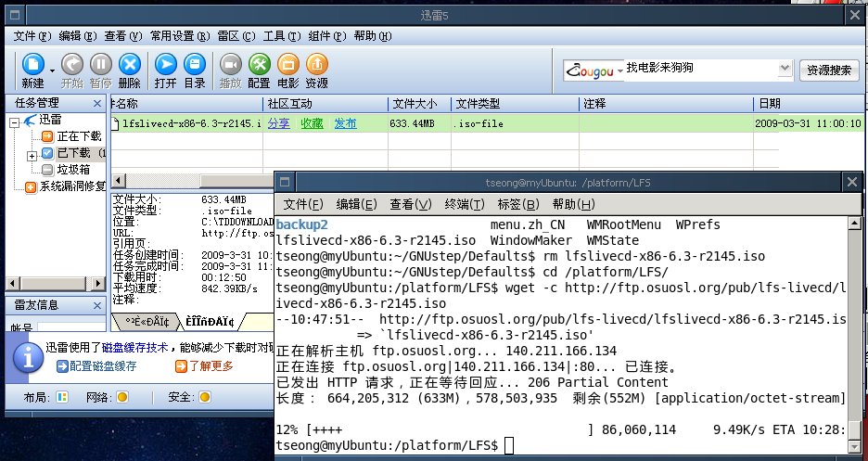Click the 网络 status indicator icon
Viewport: 868px width, 461px height.
122,397
